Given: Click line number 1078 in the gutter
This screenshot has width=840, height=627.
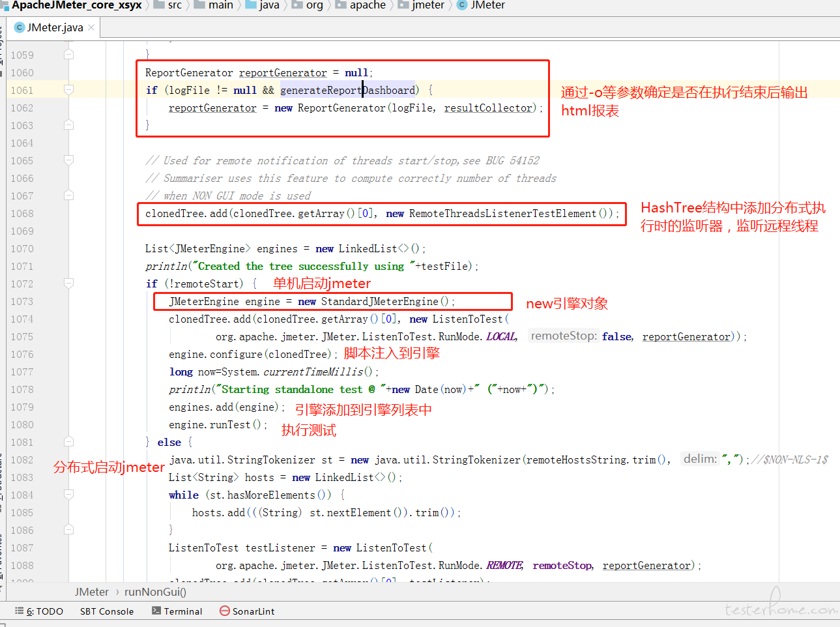Looking at the screenshot, I should click(x=22, y=390).
